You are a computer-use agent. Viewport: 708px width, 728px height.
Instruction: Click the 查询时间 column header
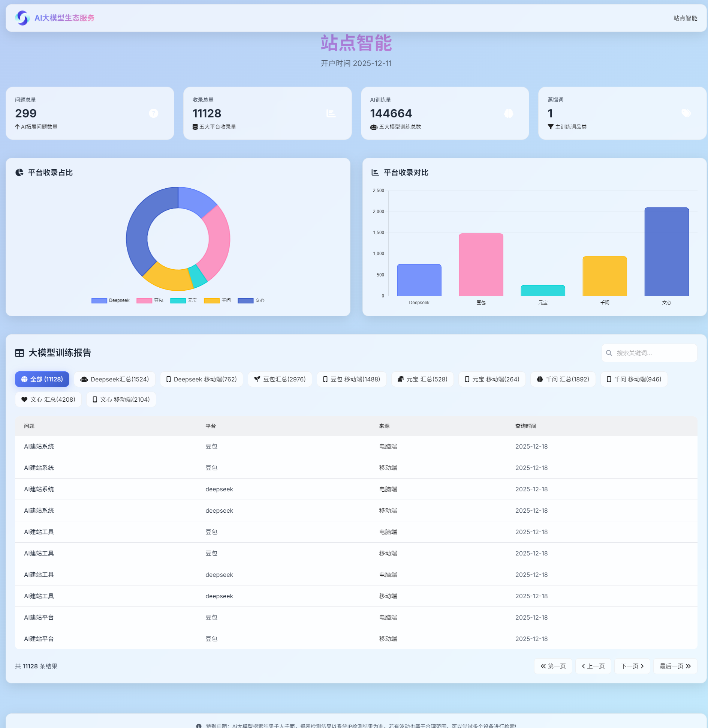[526, 426]
